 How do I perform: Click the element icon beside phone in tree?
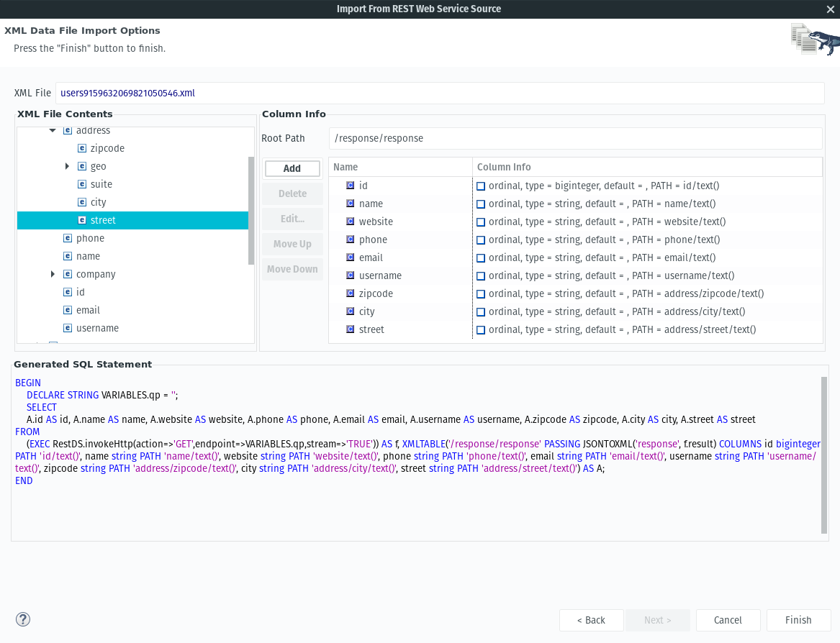[x=68, y=238]
